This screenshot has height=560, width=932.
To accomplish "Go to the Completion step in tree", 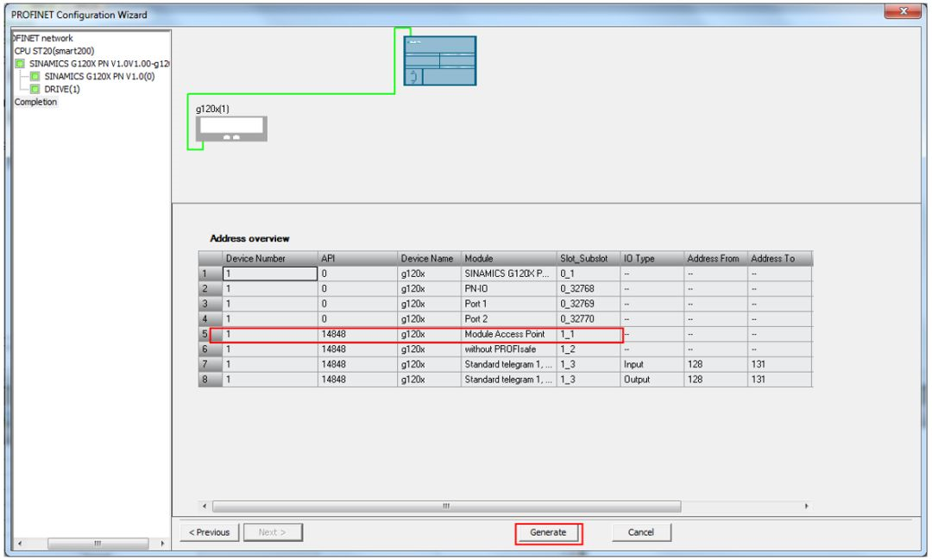I will click(x=35, y=102).
